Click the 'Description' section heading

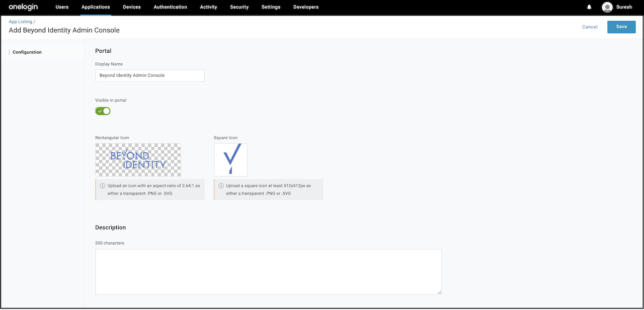click(111, 228)
